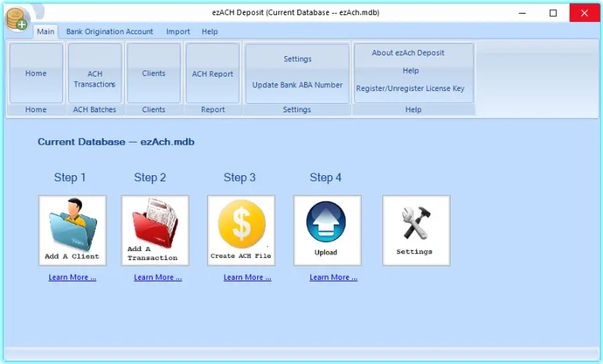Click the Step 4 heading text
603x364 pixels.
tap(325, 177)
